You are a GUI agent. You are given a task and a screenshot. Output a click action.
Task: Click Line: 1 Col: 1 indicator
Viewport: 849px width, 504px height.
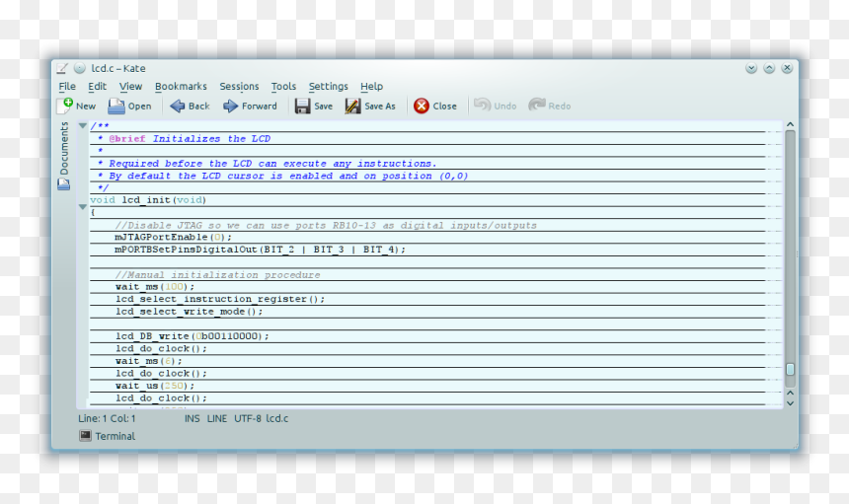point(107,418)
